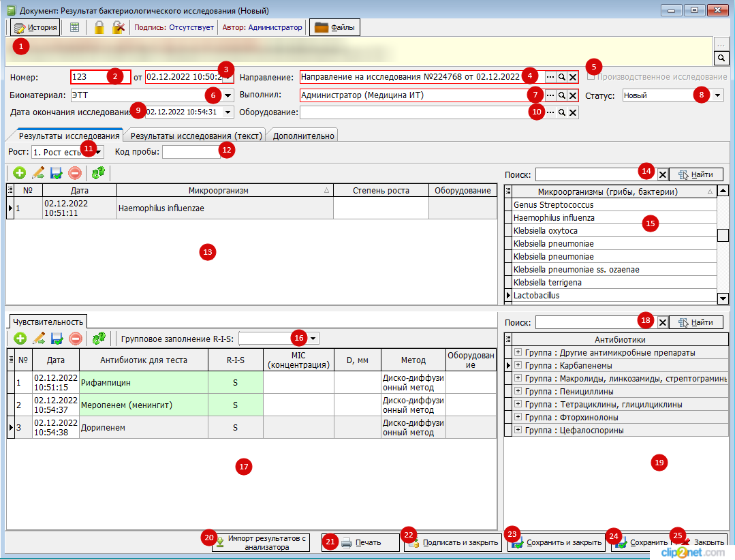Click the Номер input field

100,77
